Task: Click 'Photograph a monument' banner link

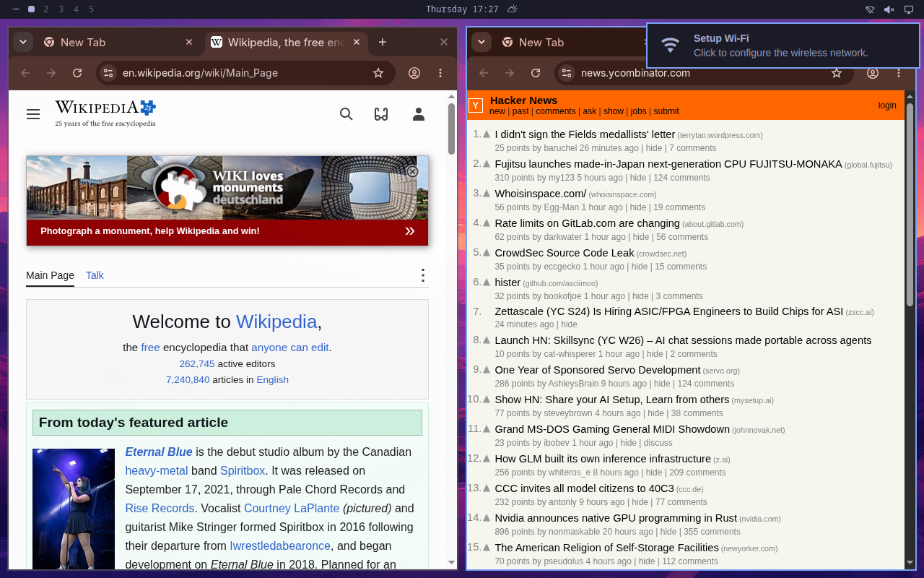Action: point(150,231)
